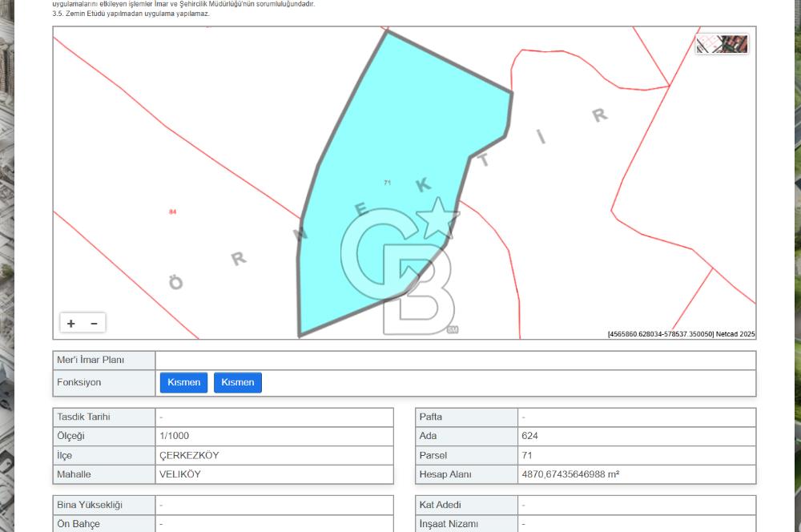The width and height of the screenshot is (801, 532).
Task: Click the Fonksiyon row label
Action: pos(79,383)
